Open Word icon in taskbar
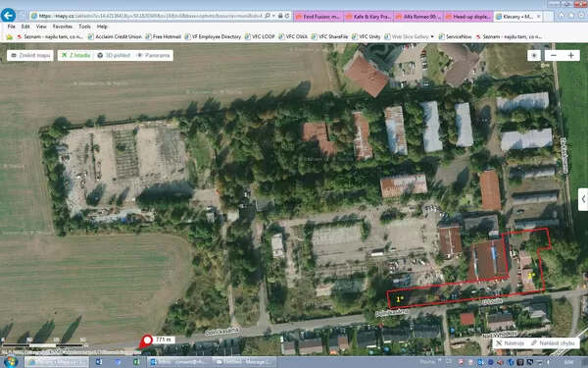 coord(99,362)
